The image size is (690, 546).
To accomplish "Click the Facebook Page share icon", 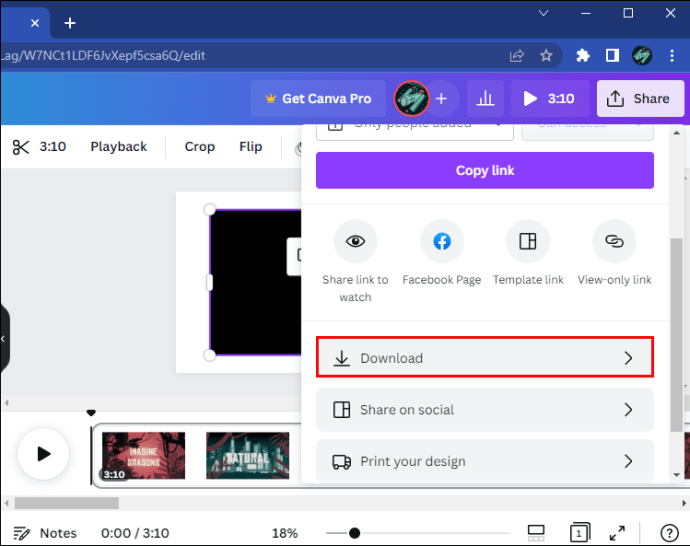I will click(442, 241).
